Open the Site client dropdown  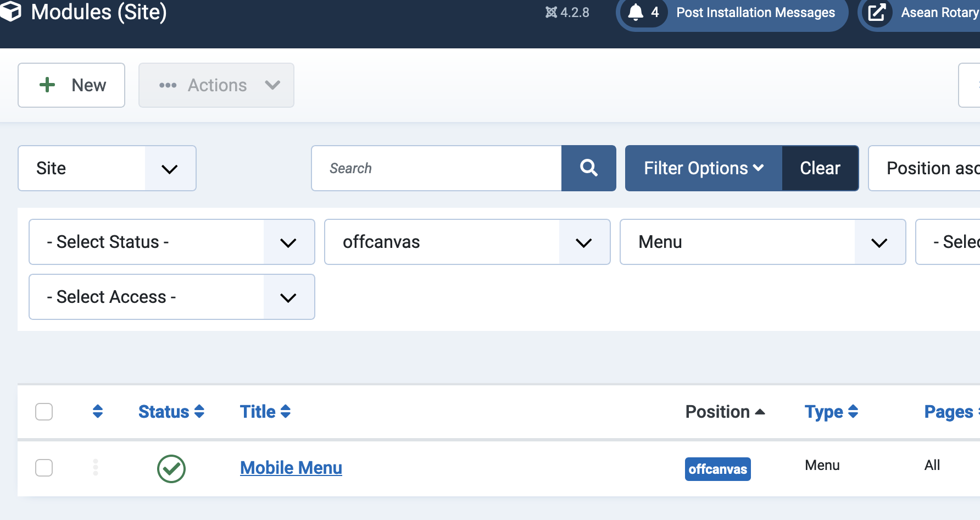(107, 168)
